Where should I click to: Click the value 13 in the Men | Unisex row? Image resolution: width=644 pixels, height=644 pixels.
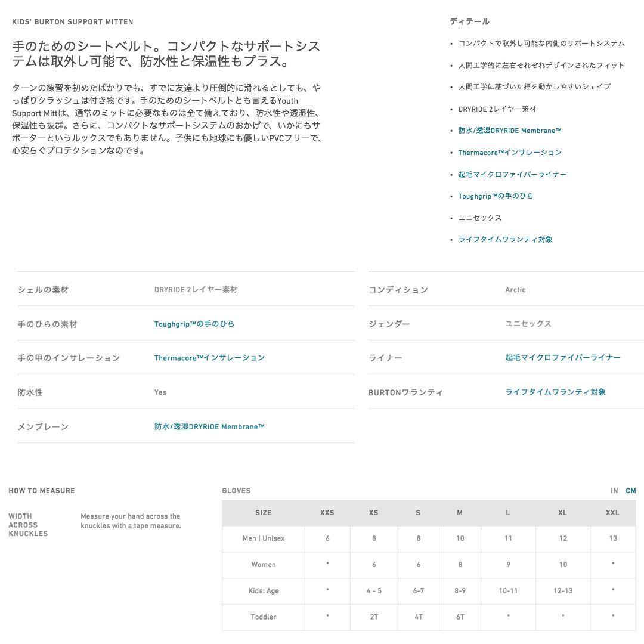point(612,538)
